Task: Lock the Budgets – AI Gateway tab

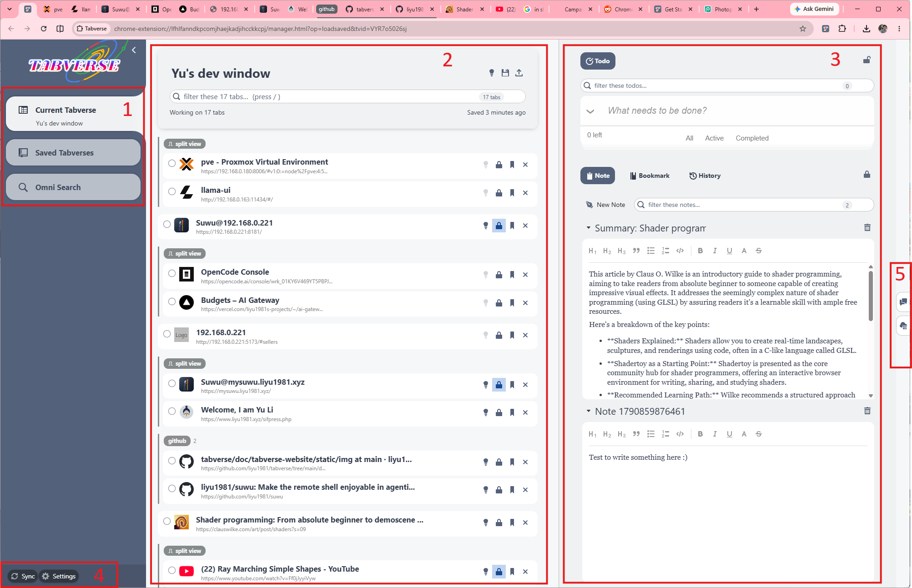Action: [x=499, y=303]
